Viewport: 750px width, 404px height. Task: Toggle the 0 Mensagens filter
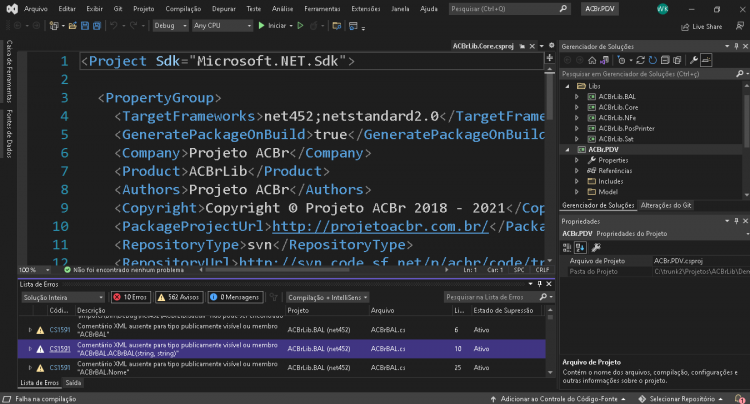235,297
